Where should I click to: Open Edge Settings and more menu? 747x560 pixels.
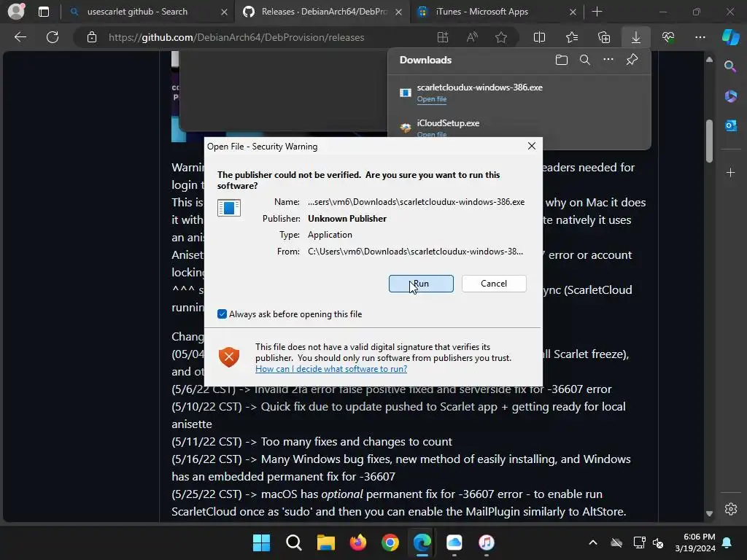700,37
